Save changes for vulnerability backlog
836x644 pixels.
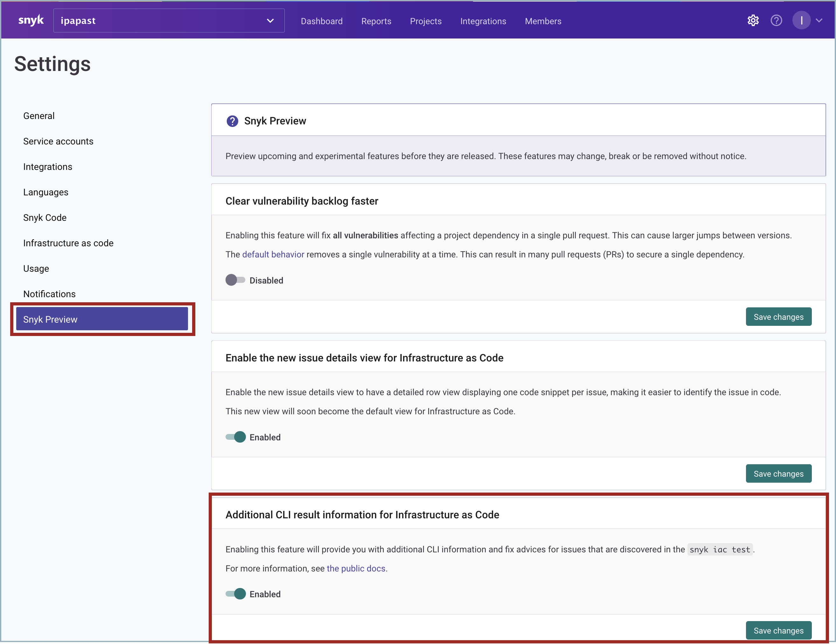tap(778, 317)
